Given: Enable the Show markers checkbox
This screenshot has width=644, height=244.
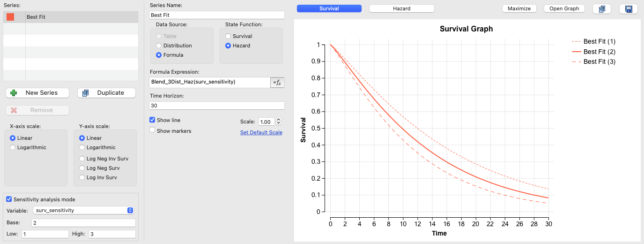Looking at the screenshot, I should click(152, 130).
